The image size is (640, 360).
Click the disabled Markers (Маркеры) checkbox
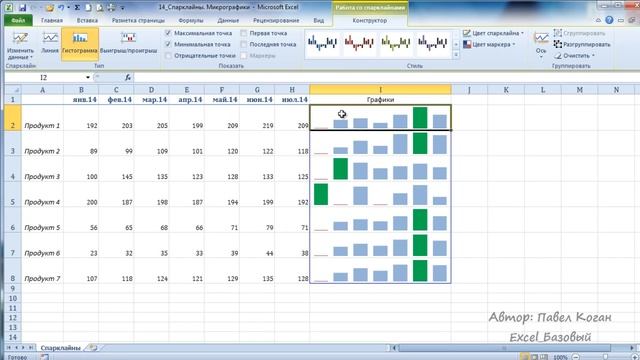[x=244, y=56]
